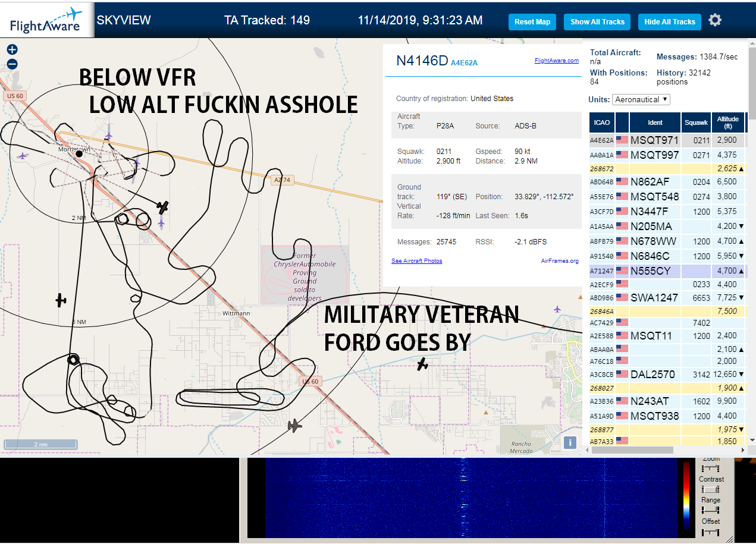Screen dimensions: 756x544
Task: Click the 2 nm map scale bar
Action: [x=40, y=444]
